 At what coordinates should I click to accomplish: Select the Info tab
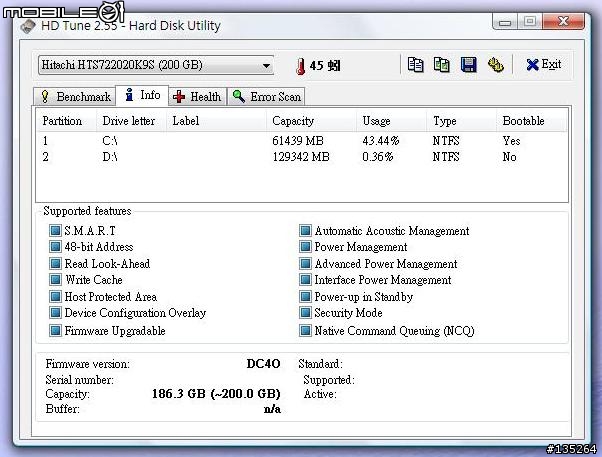pos(142,95)
